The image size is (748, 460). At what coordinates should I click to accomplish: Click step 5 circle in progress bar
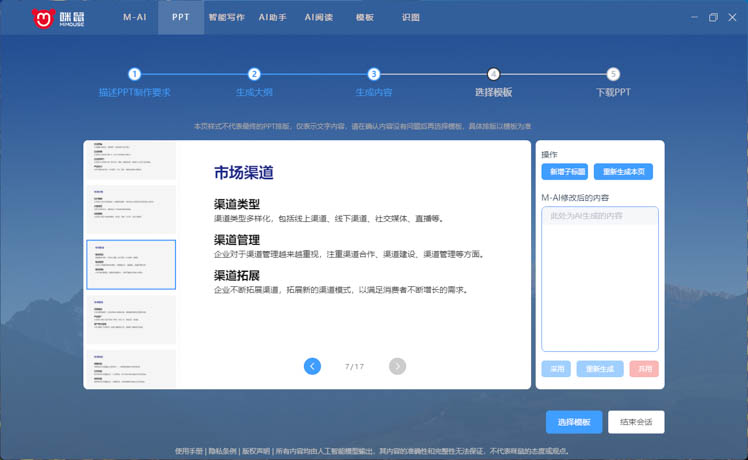[613, 74]
